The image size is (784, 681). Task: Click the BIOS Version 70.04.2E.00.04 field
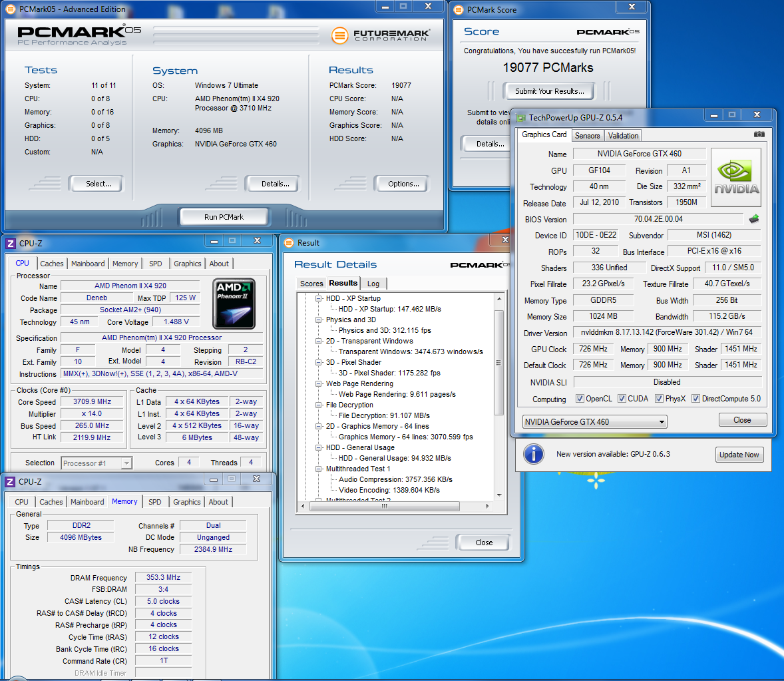coord(658,219)
